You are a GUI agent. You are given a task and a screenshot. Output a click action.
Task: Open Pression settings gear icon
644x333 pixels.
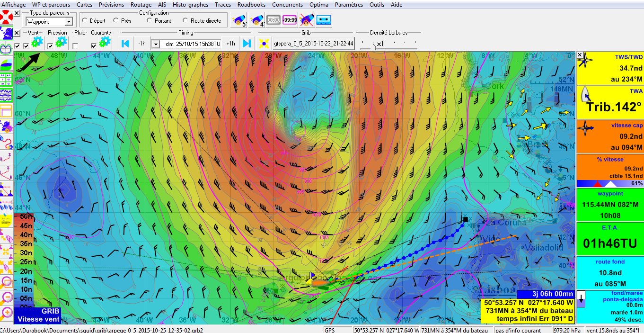pos(61,43)
